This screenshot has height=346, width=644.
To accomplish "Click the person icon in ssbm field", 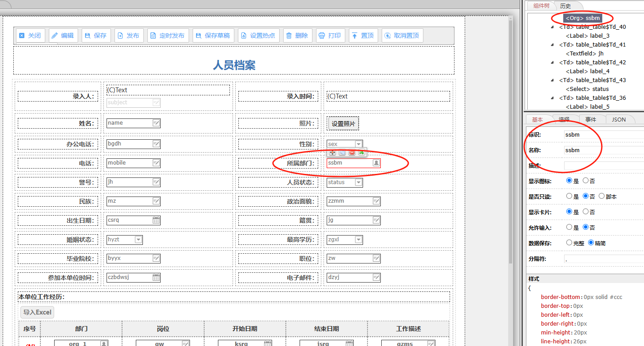I will pyautogui.click(x=376, y=163).
